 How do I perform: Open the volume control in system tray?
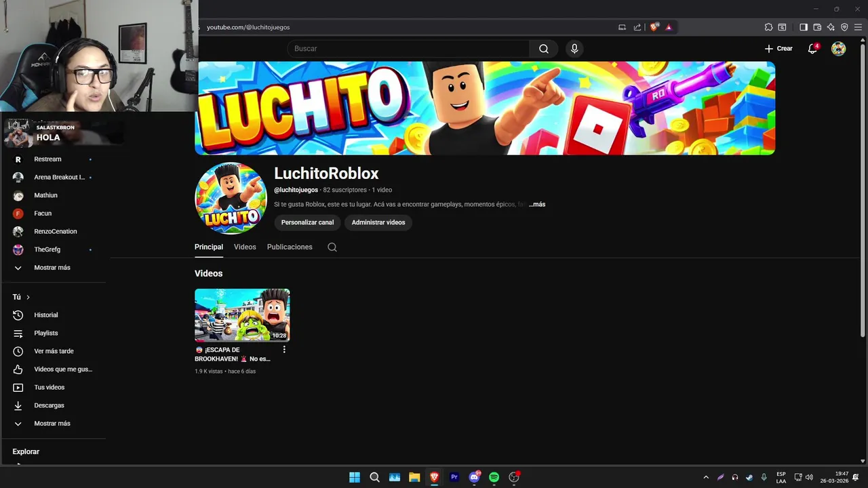[x=809, y=477]
